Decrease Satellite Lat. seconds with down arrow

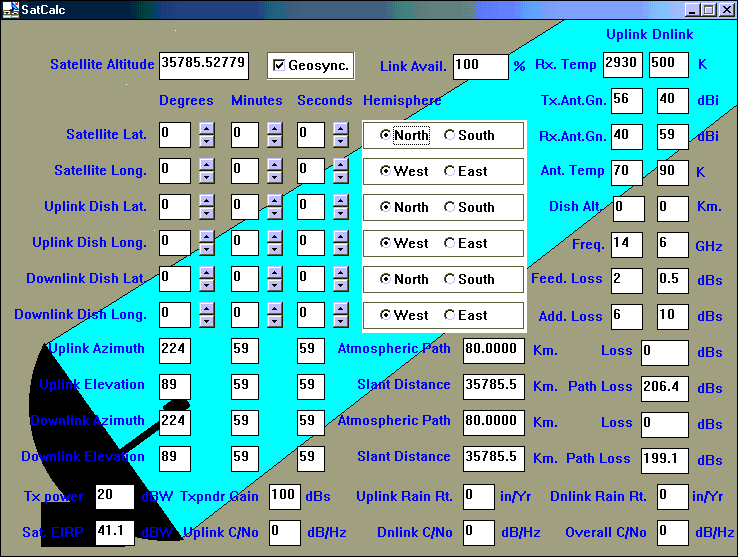[340, 141]
